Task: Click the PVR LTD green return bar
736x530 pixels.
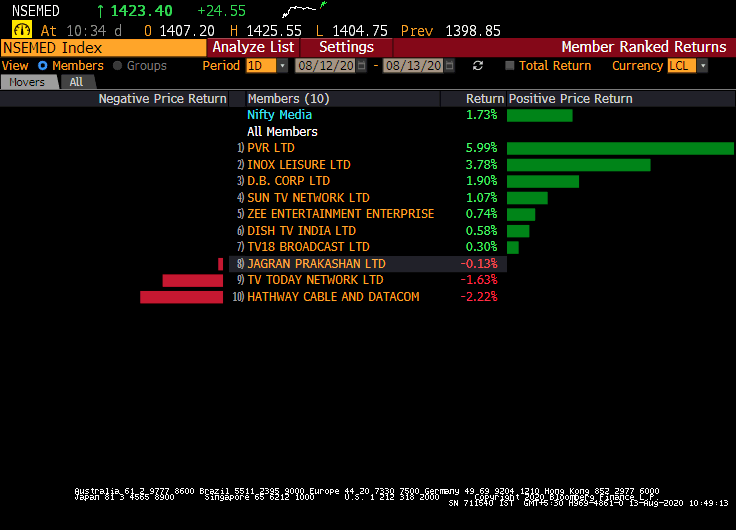Action: (620, 148)
